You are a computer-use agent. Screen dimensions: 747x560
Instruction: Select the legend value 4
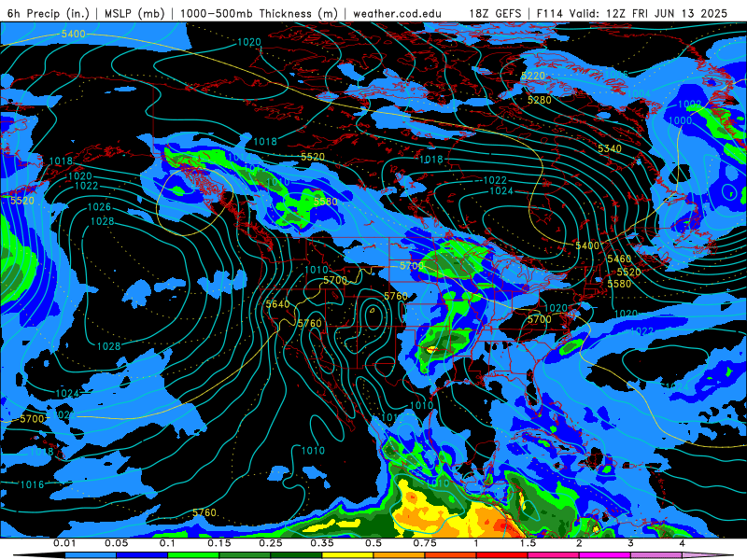click(x=683, y=543)
